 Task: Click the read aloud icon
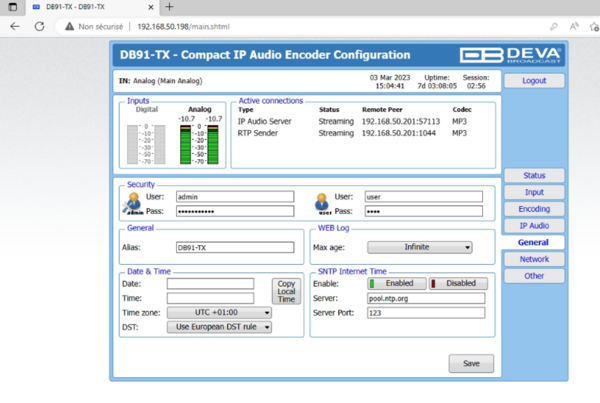[x=574, y=26]
